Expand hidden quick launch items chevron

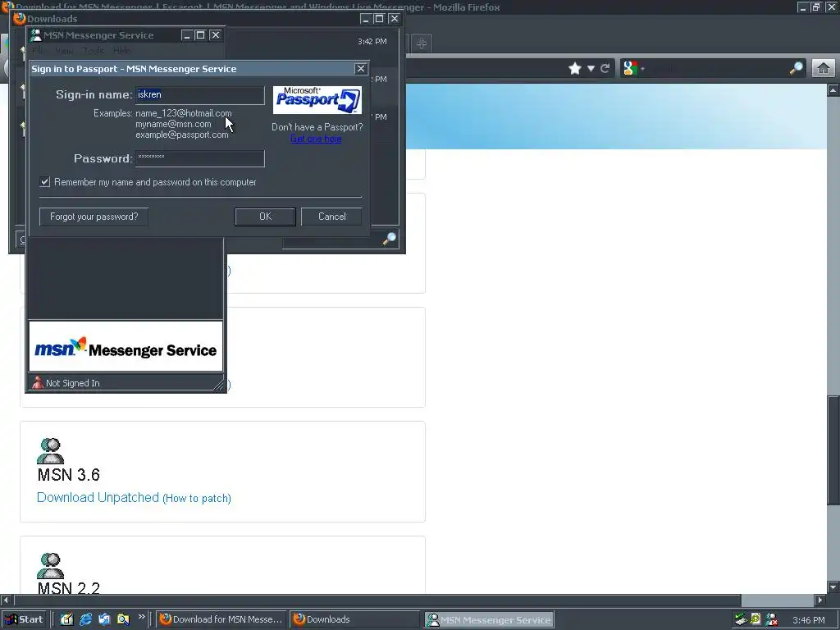tap(141, 617)
